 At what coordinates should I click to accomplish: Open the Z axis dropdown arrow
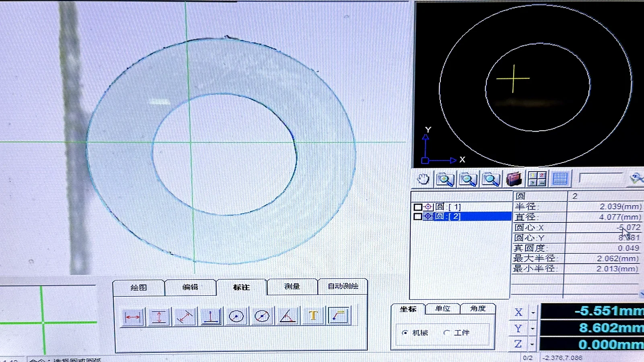point(532,344)
